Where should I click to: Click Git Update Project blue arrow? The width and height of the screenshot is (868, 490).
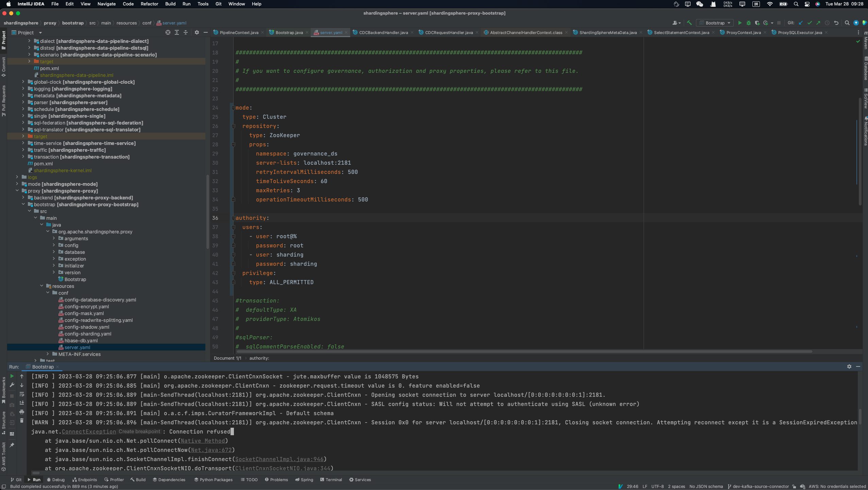point(801,23)
